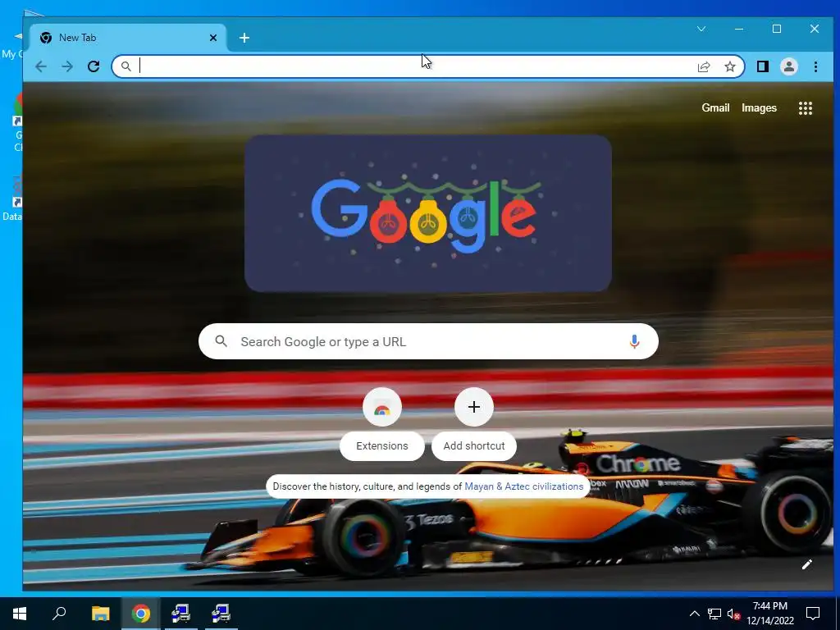Reload the page with the refresh icon
The image size is (840, 630).
(x=94, y=66)
